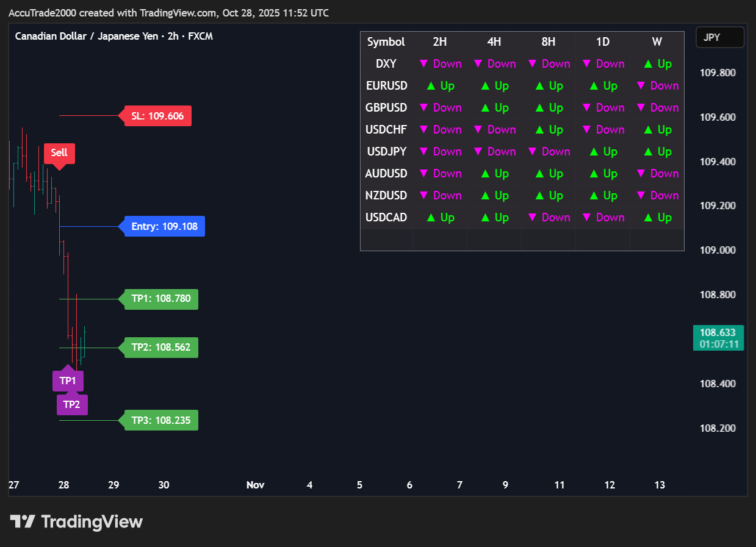Select the TP1: 108.780 level label
The width and height of the screenshot is (756, 547).
[x=161, y=299]
